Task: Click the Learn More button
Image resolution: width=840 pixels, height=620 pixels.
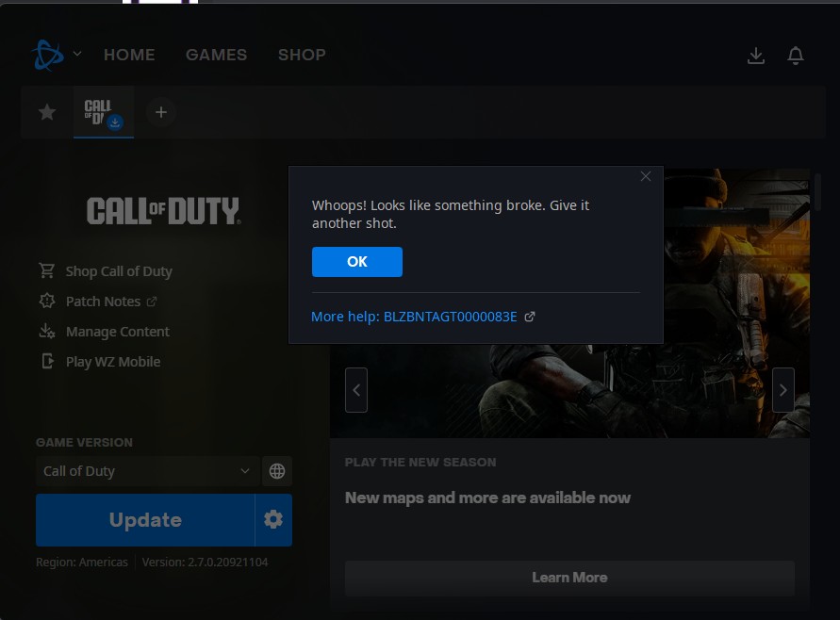Action: point(569,578)
